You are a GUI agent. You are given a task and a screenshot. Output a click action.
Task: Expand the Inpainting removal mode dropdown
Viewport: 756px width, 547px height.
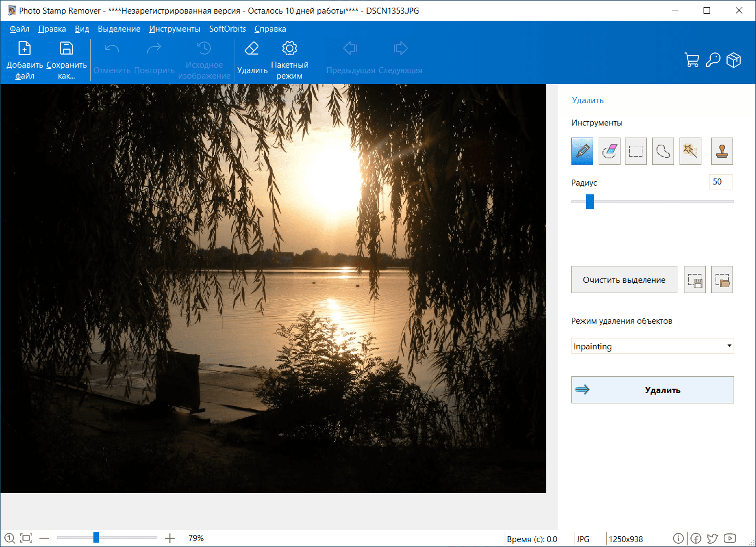coord(652,346)
